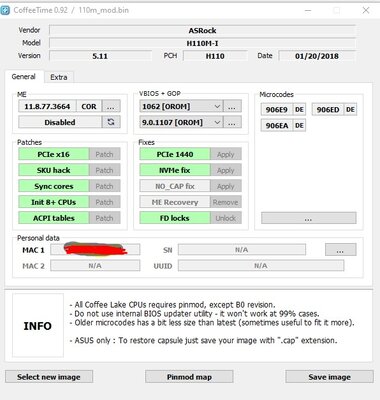Image resolution: width=380 pixels, height=400 pixels.
Task: Click the DE button beside microcode 906EA
Action: click(299, 125)
